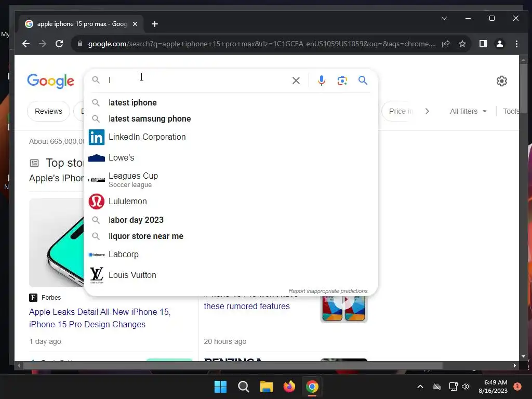This screenshot has width=532, height=399.
Task: Click the page vertical scrollbar
Action: [x=523, y=88]
